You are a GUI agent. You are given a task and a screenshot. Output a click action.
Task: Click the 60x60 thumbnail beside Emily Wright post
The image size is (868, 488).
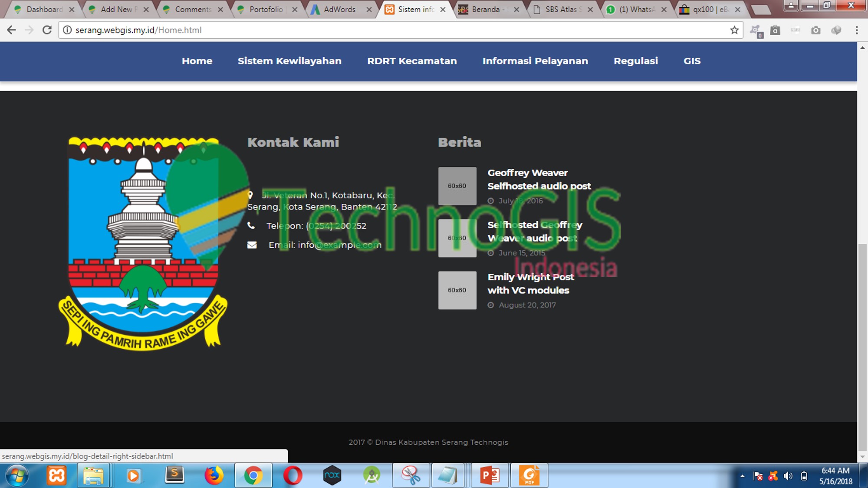click(x=457, y=290)
